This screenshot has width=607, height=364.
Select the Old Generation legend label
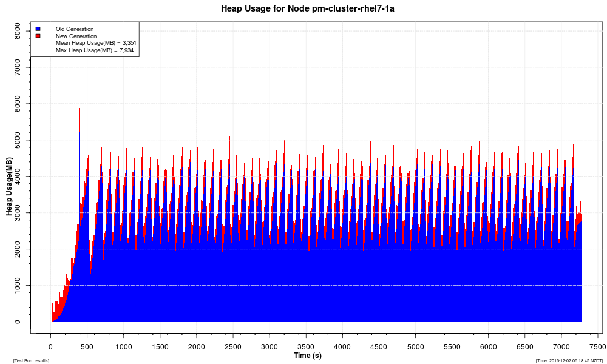click(x=74, y=29)
